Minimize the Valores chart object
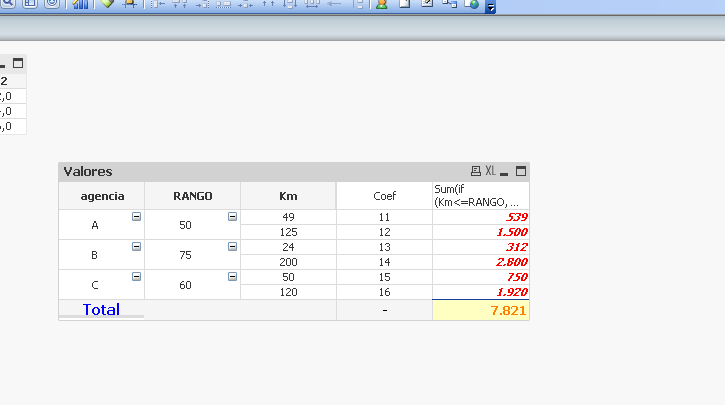Viewport: 725px width, 405px height. point(504,172)
